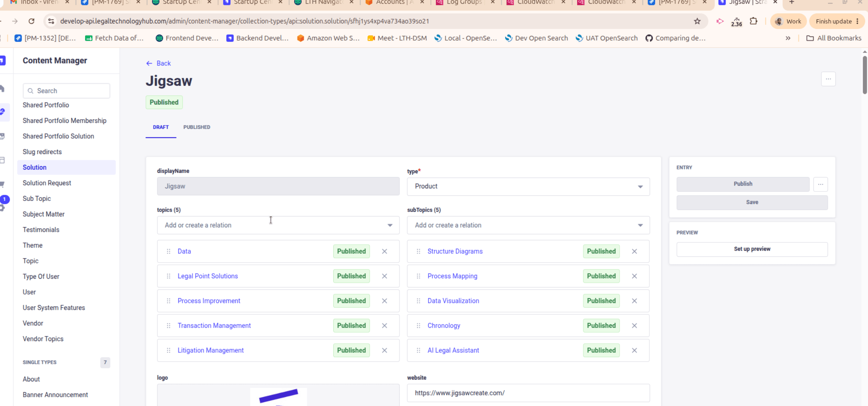Remove the Legal Point Solutions relation

pyautogui.click(x=384, y=276)
